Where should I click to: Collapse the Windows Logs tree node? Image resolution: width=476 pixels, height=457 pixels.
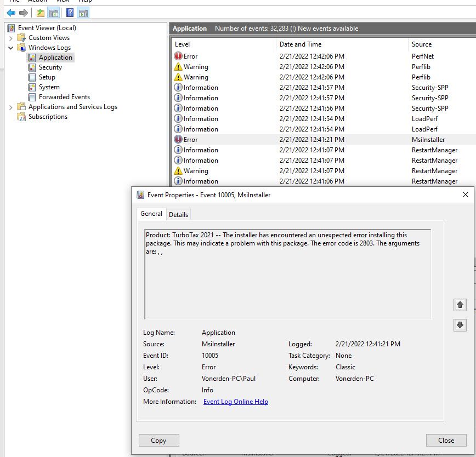tap(11, 48)
